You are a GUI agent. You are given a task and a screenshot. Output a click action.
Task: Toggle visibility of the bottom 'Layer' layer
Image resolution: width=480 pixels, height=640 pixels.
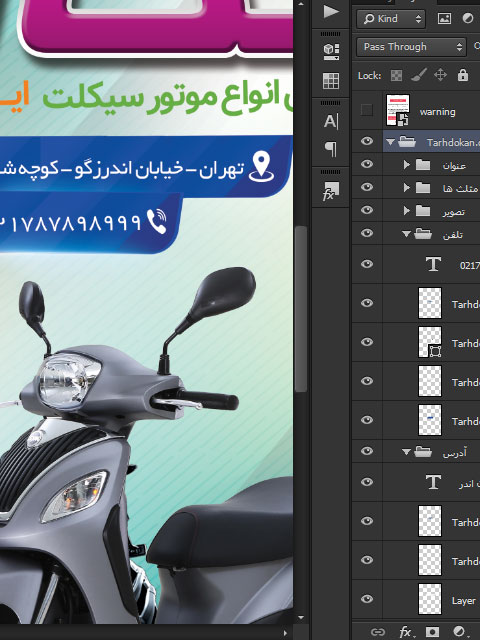(x=367, y=599)
